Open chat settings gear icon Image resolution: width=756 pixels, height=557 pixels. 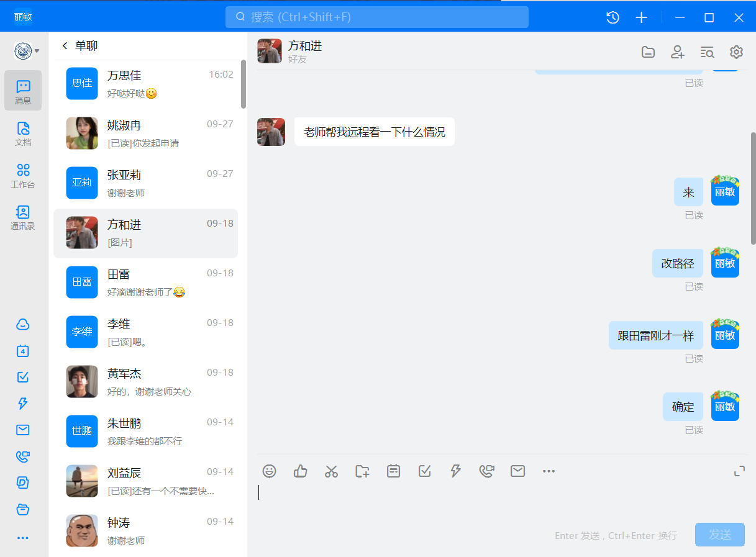[736, 52]
